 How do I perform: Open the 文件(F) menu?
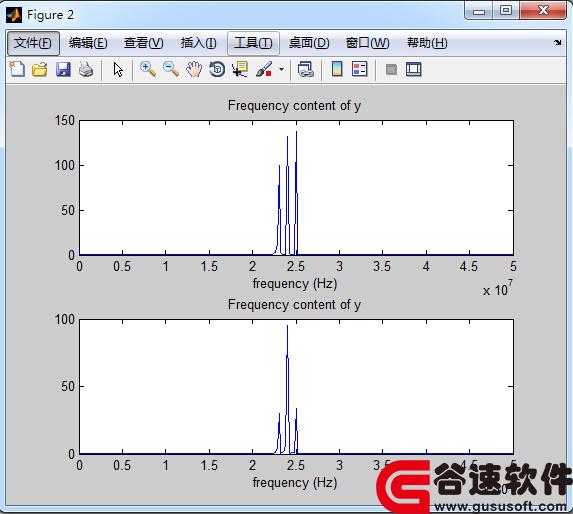[33, 43]
